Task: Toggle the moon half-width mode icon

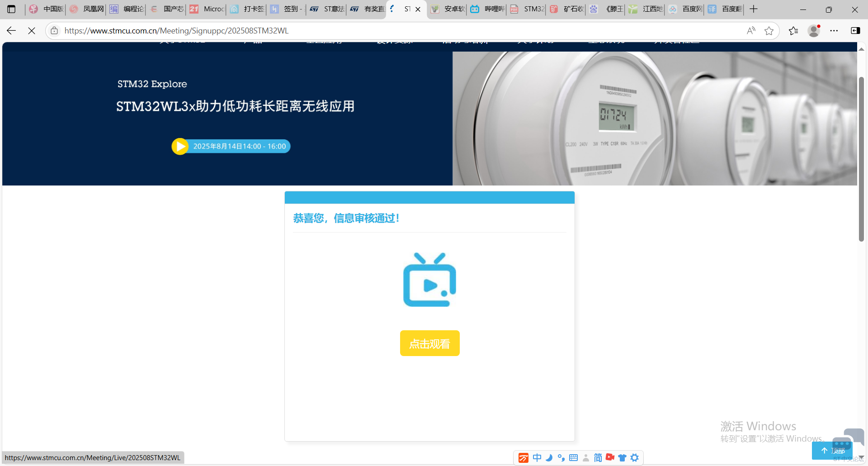Action: [549, 458]
